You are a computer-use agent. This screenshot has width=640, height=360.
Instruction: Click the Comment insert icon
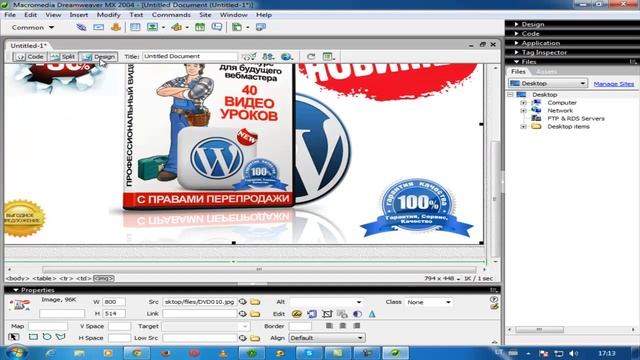[x=217, y=27]
